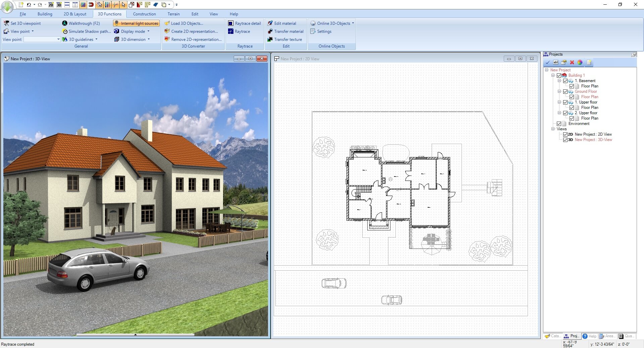The height and width of the screenshot is (348, 644).
Task: Click the Edit material tool
Action: [285, 23]
